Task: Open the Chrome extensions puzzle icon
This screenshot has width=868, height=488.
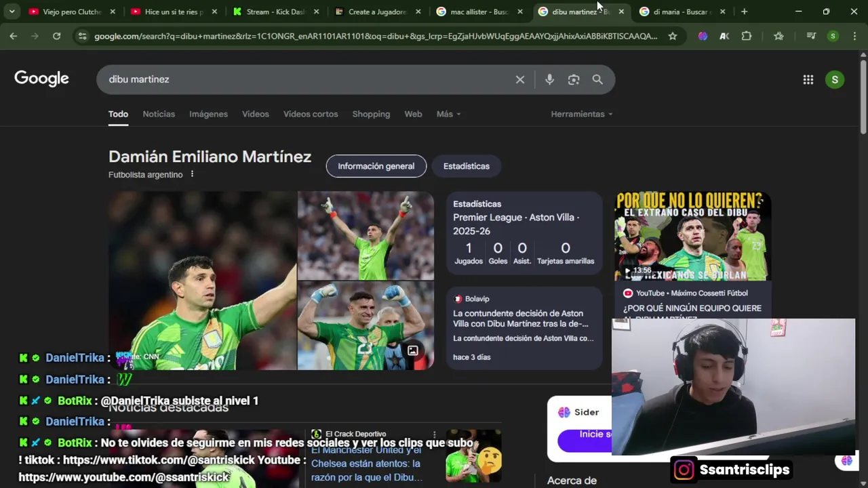Action: click(747, 36)
